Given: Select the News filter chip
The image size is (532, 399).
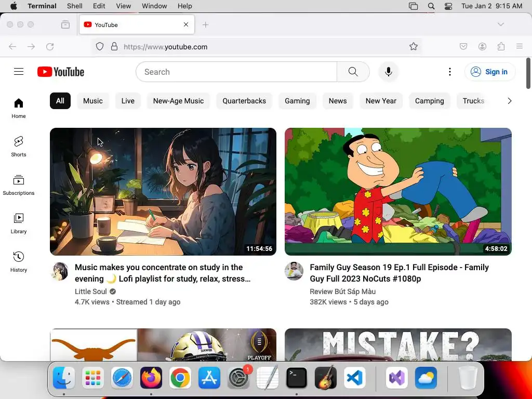Looking at the screenshot, I should coord(338,101).
